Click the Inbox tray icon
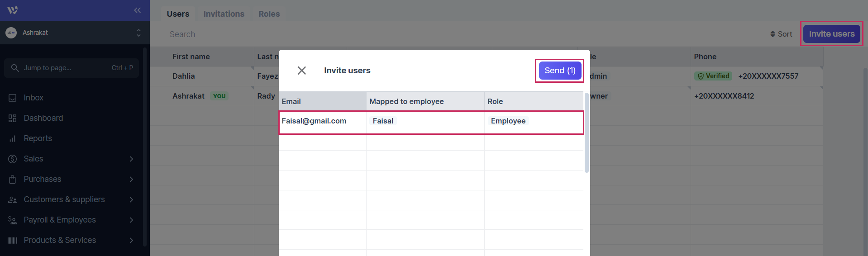868x256 pixels. [x=12, y=98]
